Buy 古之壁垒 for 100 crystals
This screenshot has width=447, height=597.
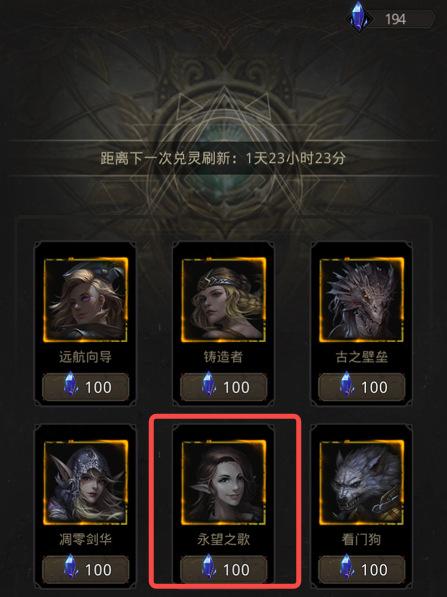tap(361, 387)
